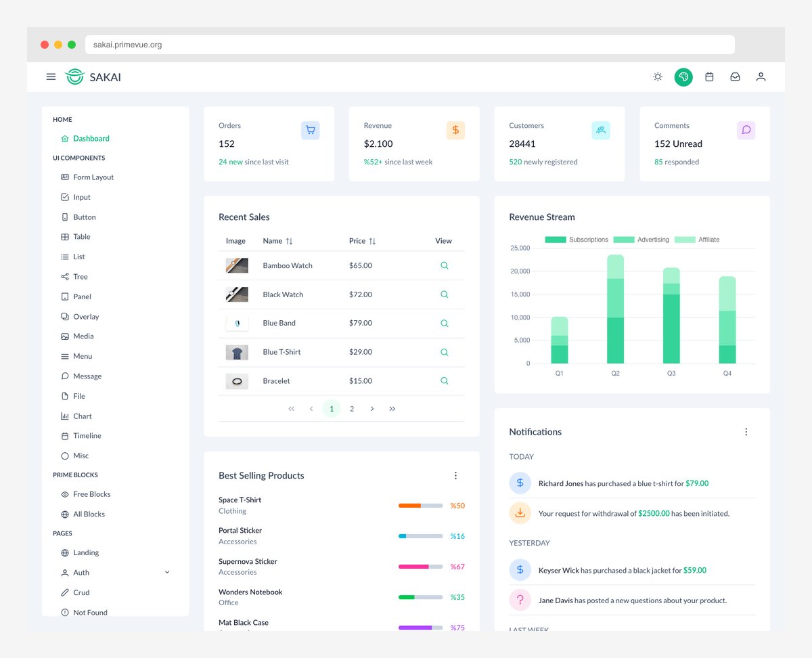
Task: Go to page 2 of Recent Sales
Action: (x=352, y=408)
